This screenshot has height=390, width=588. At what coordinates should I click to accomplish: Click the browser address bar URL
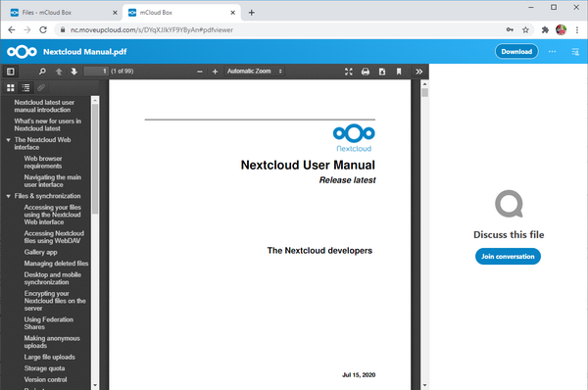coord(152,30)
